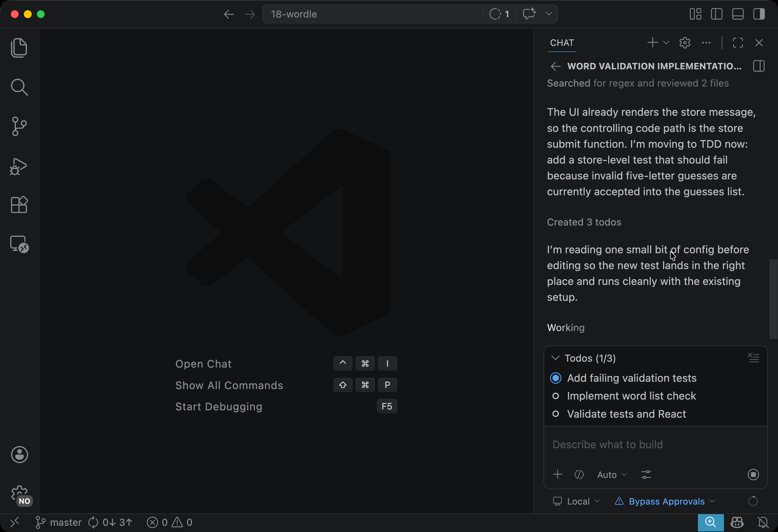The height and width of the screenshot is (532, 778).
Task: Open the Extensions view
Action: pyautogui.click(x=19, y=205)
